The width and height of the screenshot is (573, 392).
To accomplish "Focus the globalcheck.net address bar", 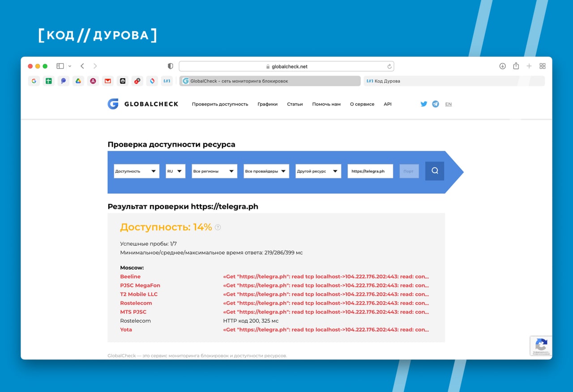I will [x=286, y=66].
